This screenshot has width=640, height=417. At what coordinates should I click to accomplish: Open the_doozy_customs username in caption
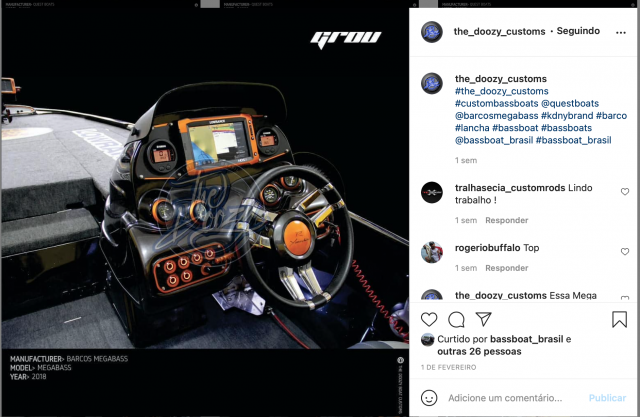pyautogui.click(x=500, y=79)
